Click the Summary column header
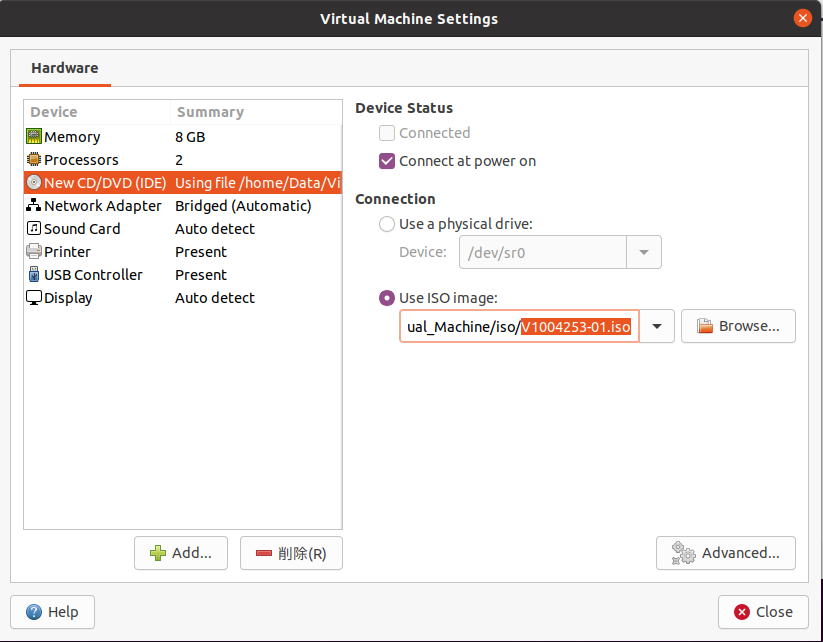Image resolution: width=823 pixels, height=642 pixels. pos(210,112)
